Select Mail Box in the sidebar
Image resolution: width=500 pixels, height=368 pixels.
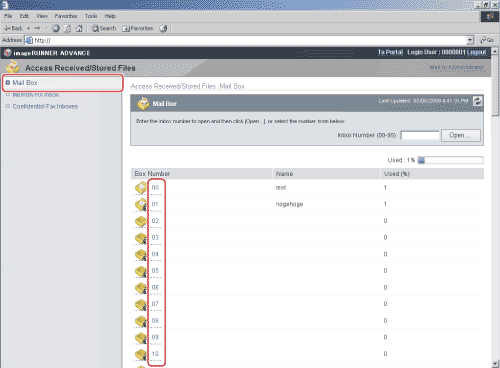[x=25, y=83]
